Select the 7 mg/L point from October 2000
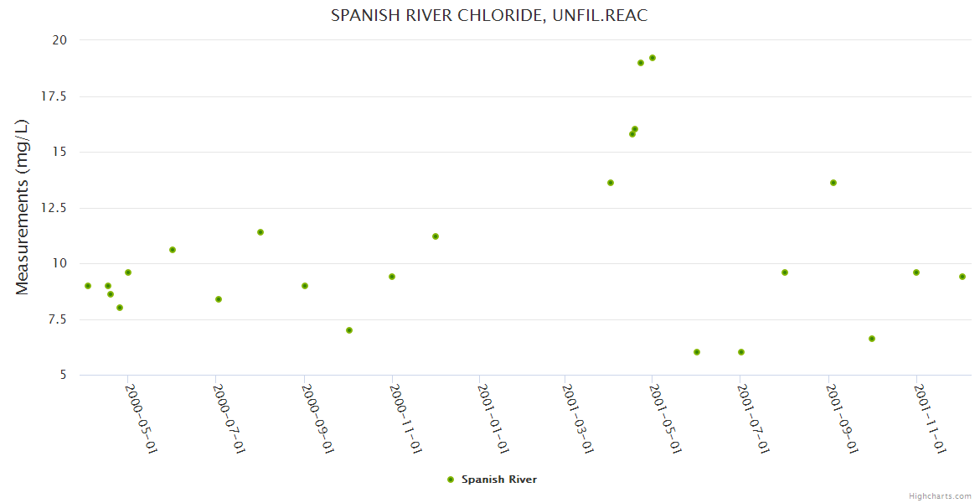This screenshot has width=980, height=503. pos(349,330)
